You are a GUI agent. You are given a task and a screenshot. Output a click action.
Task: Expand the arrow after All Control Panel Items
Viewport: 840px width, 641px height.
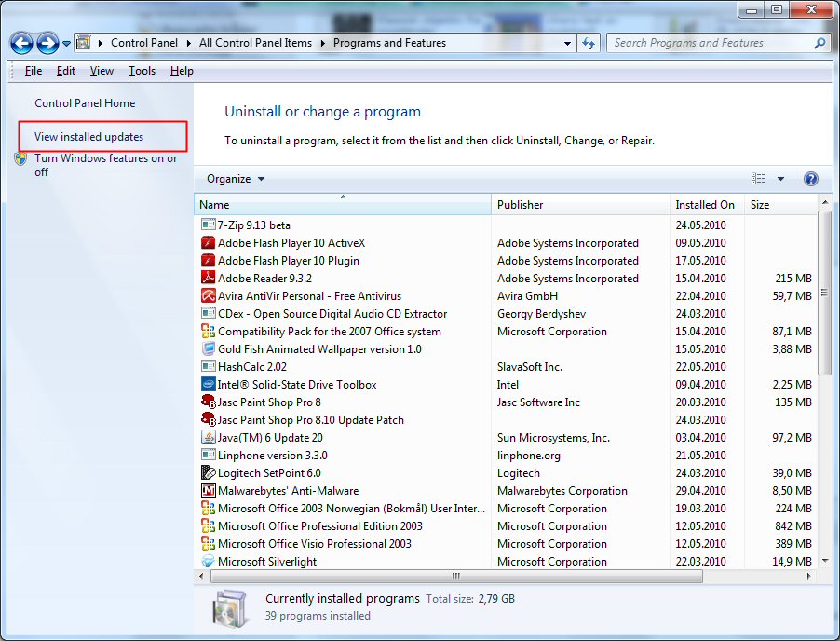point(322,43)
